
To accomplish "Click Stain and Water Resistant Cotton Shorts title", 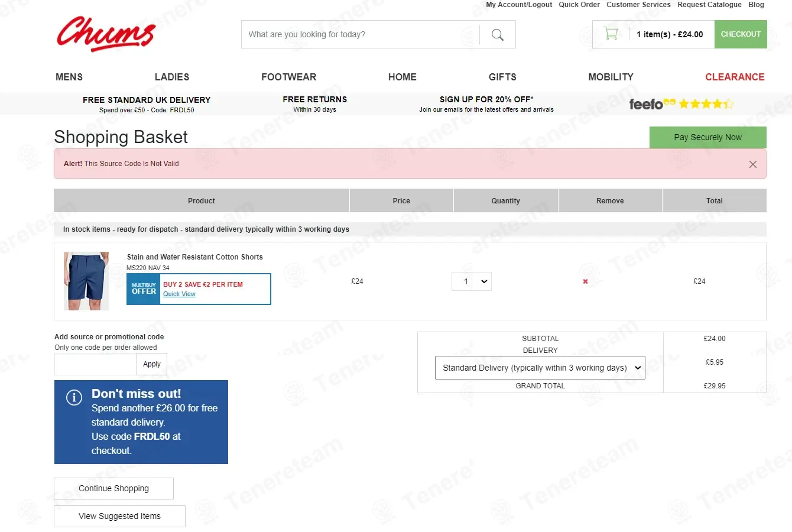I will [x=194, y=257].
